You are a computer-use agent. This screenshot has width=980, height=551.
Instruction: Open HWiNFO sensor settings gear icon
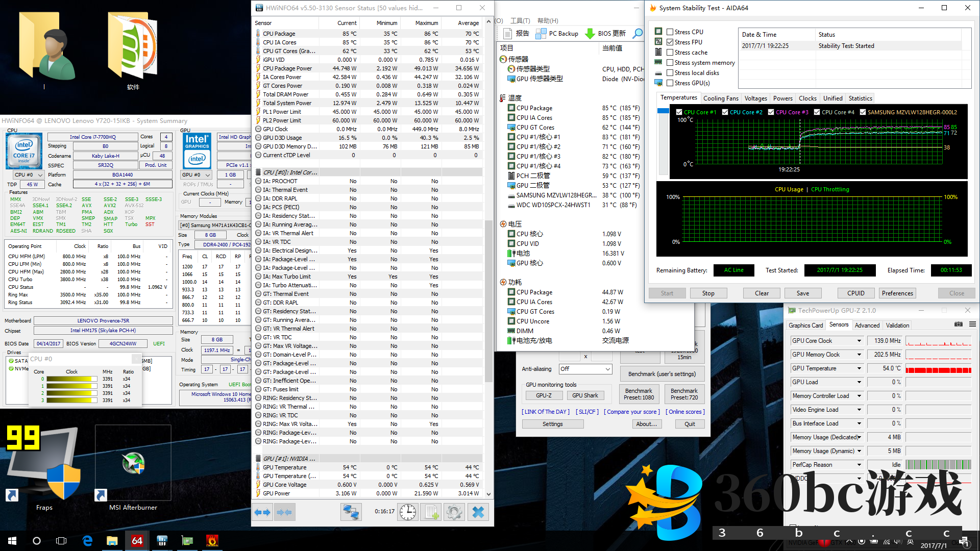click(x=454, y=512)
